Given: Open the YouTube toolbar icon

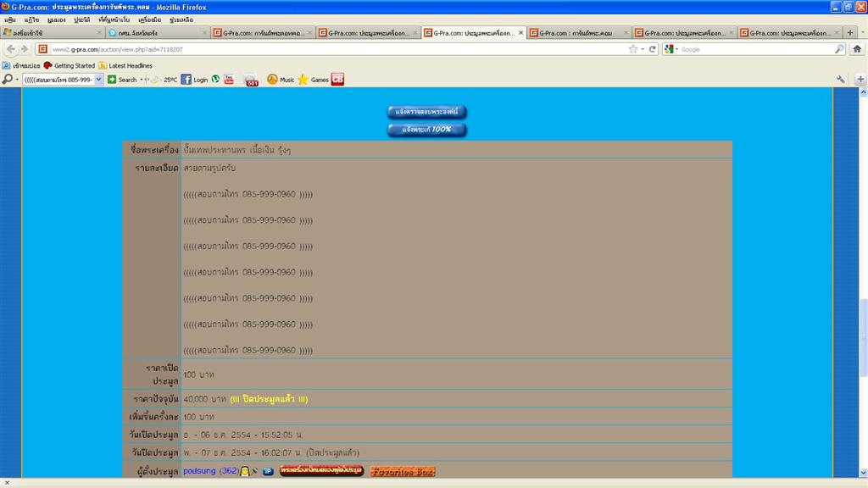Looking at the screenshot, I should tap(229, 80).
